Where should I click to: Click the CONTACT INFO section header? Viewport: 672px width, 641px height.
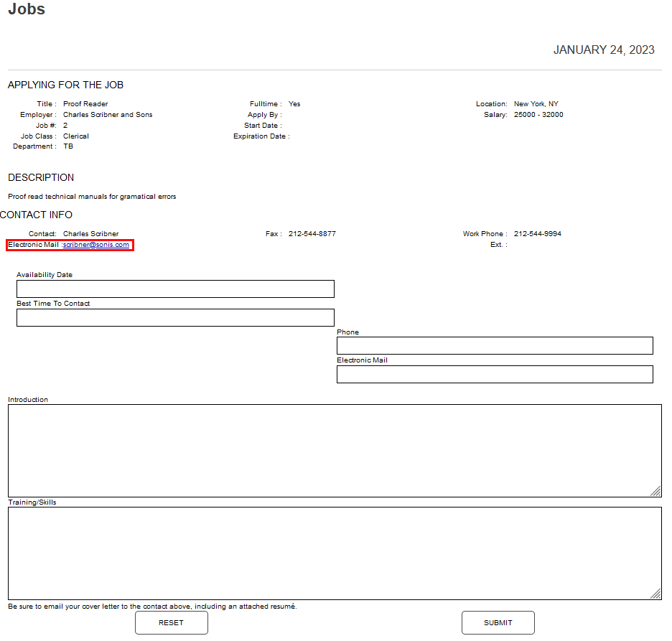tap(36, 215)
